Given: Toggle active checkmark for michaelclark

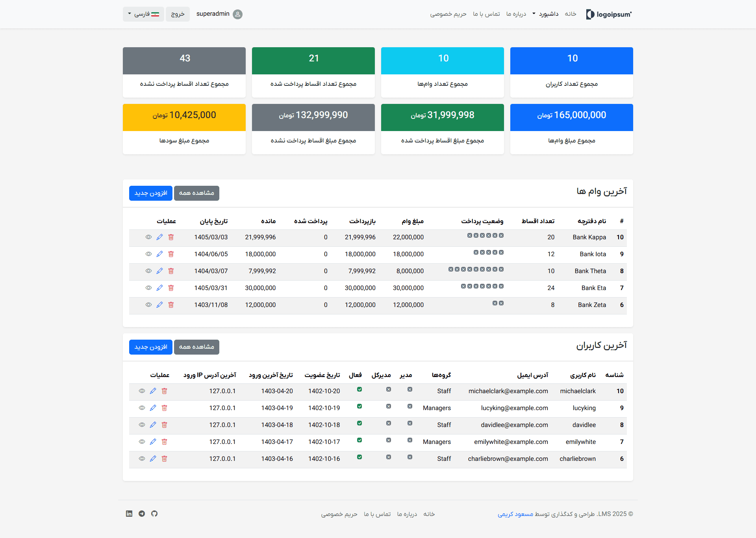Looking at the screenshot, I should tap(359, 389).
